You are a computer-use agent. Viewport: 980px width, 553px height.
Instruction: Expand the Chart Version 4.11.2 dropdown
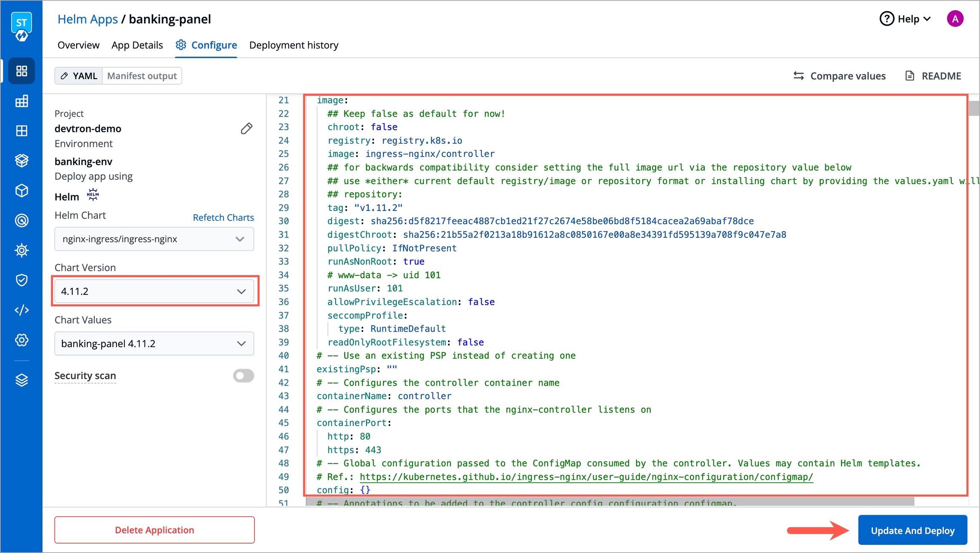[154, 291]
